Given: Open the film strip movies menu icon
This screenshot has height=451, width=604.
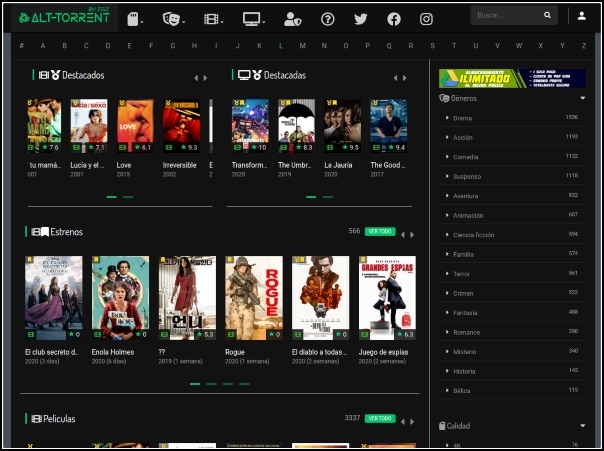Looking at the screenshot, I should pyautogui.click(x=211, y=19).
